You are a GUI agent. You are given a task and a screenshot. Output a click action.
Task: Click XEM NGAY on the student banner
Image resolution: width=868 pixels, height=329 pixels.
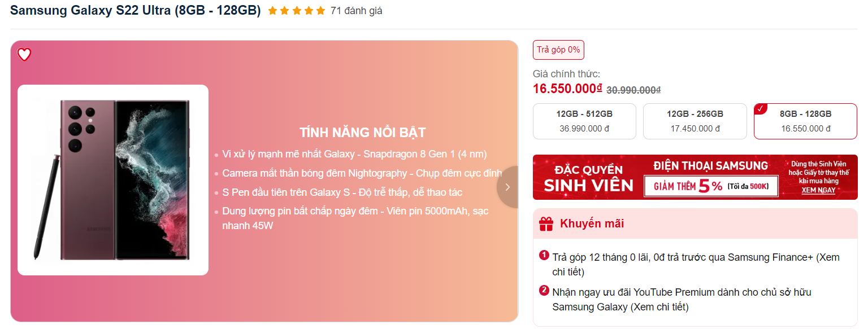click(x=818, y=190)
